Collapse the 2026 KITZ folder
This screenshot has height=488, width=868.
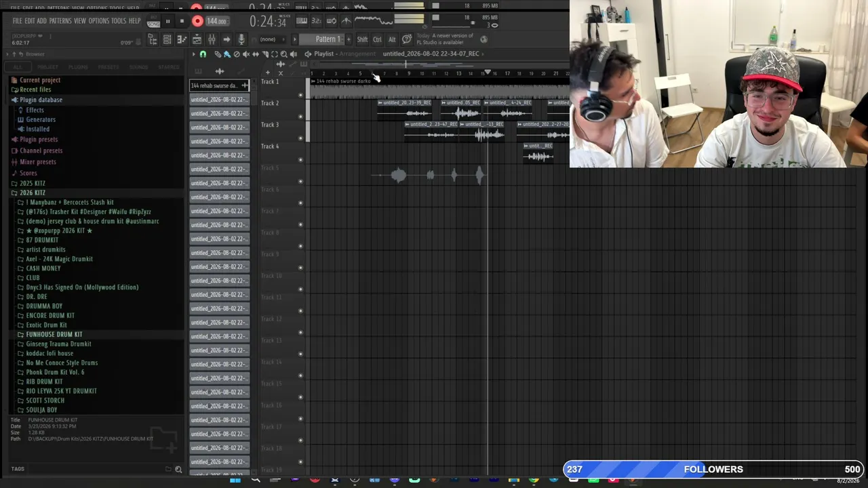click(x=33, y=193)
